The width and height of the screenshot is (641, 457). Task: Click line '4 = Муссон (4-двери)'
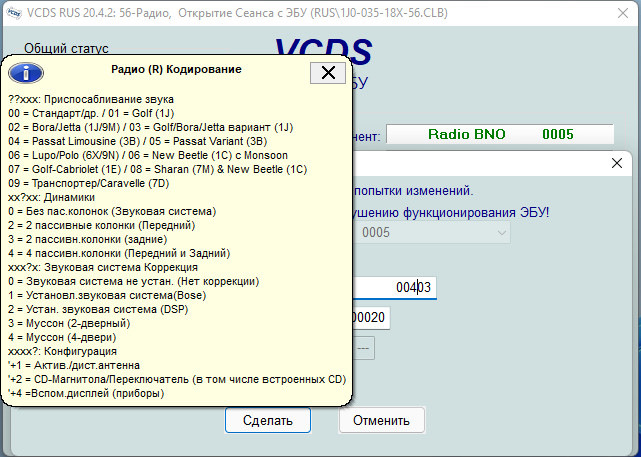[x=62, y=337]
